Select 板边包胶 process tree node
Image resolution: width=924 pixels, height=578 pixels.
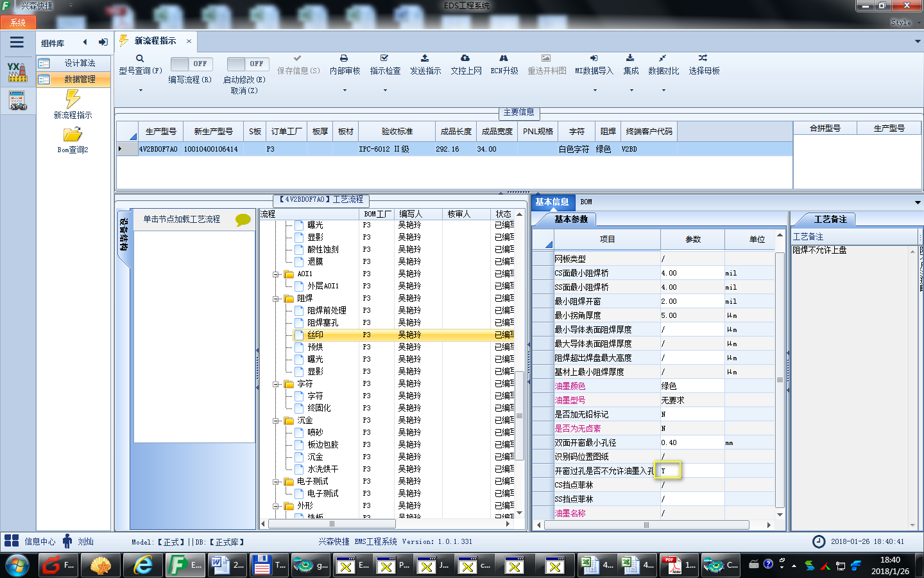pos(323,444)
